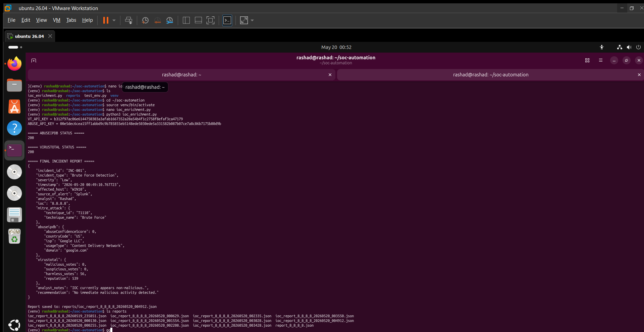Switch to the rashad@rashad: ~ terminal tab

181,75
